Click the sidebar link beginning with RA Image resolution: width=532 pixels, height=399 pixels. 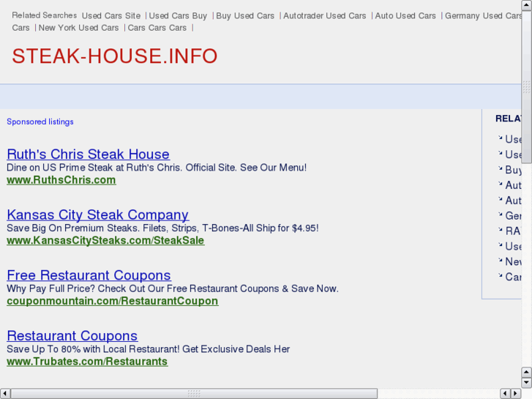pyautogui.click(x=513, y=231)
